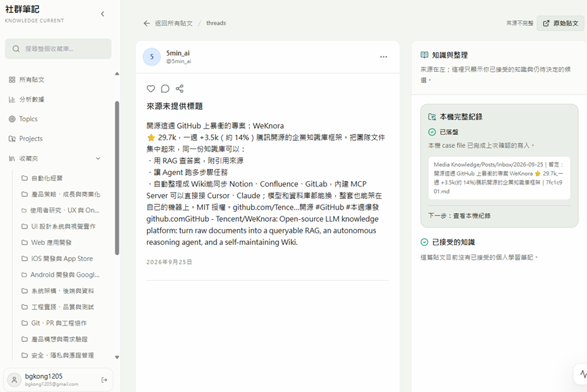
Task: Click the 社群筆記 app logo title
Action: point(22,9)
